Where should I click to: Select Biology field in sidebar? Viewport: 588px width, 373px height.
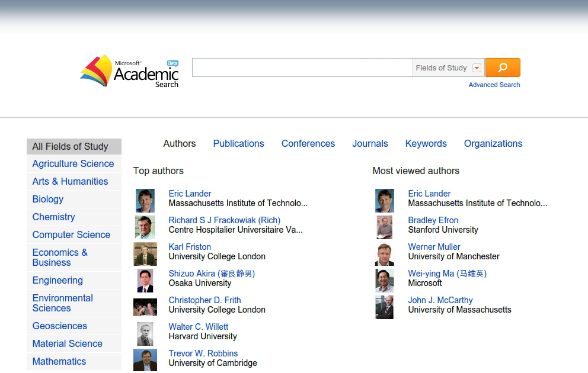(74, 200)
